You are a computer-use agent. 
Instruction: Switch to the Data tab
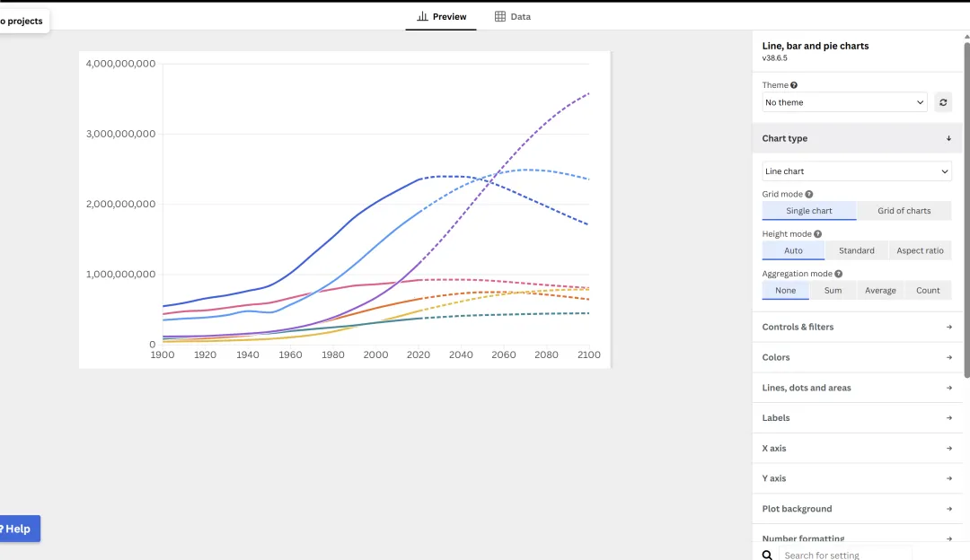click(x=513, y=16)
